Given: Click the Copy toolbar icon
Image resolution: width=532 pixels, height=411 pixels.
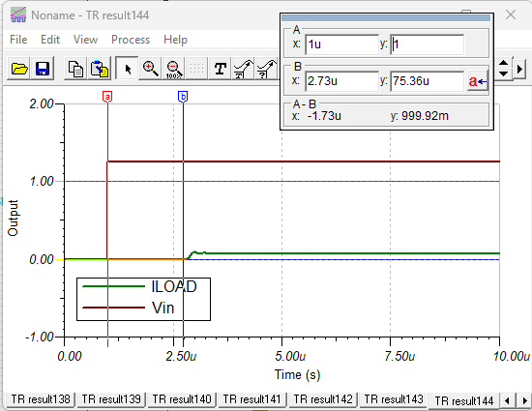Looking at the screenshot, I should 75,69.
